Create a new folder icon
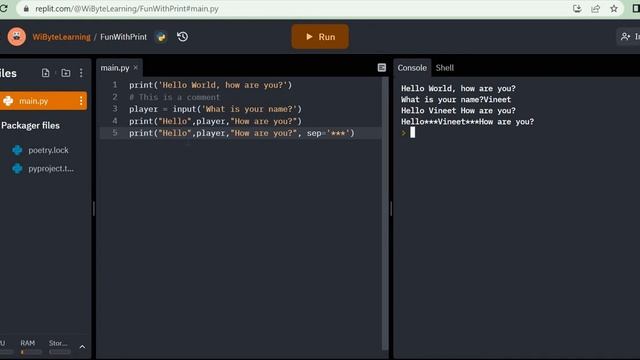 65,73
